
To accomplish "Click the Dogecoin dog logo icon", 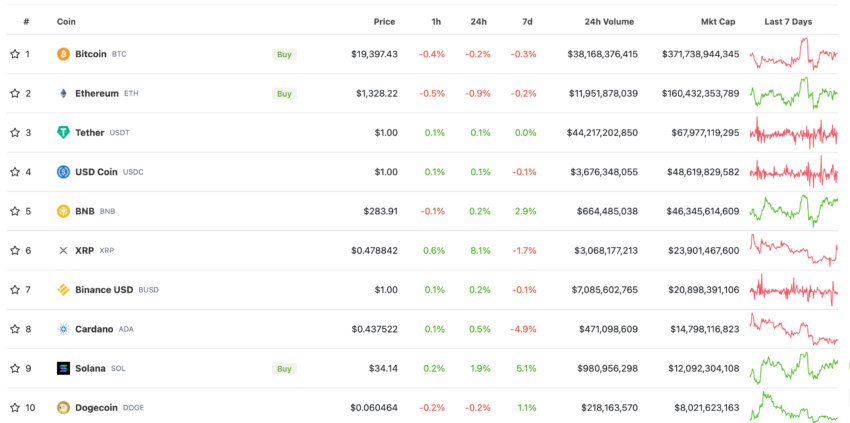I will [x=63, y=407].
